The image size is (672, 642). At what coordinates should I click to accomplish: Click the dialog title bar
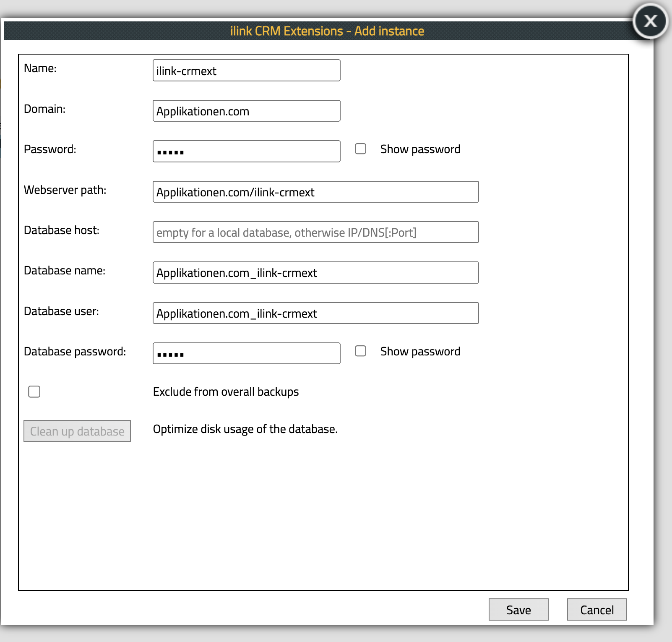327,31
